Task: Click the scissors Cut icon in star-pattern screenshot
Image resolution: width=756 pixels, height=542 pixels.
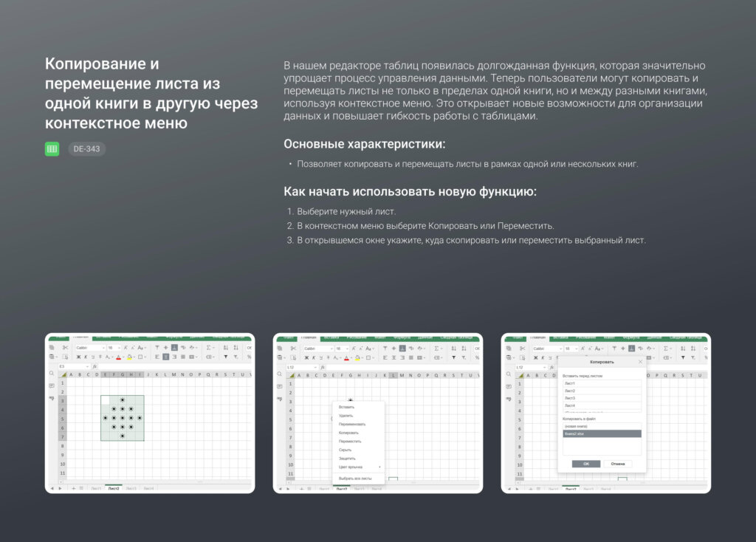Action: tap(65, 348)
